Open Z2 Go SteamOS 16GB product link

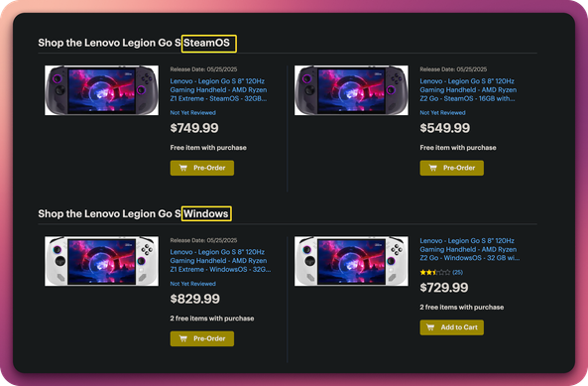point(468,90)
